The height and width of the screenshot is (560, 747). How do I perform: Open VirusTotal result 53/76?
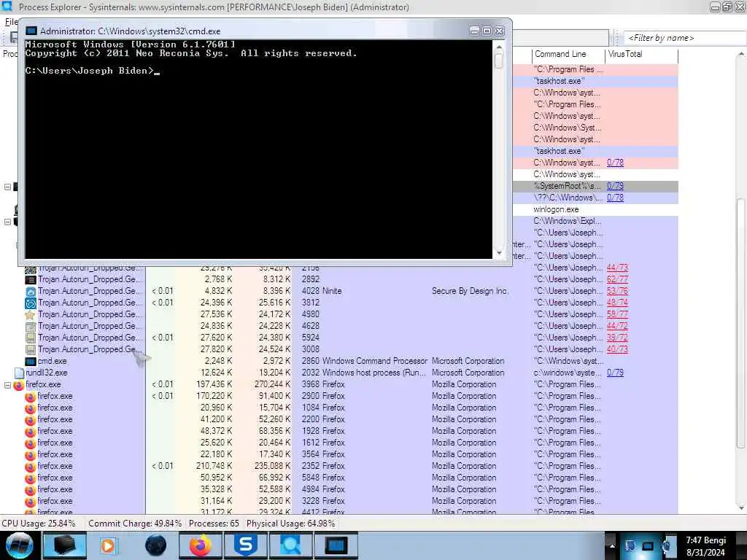617,291
